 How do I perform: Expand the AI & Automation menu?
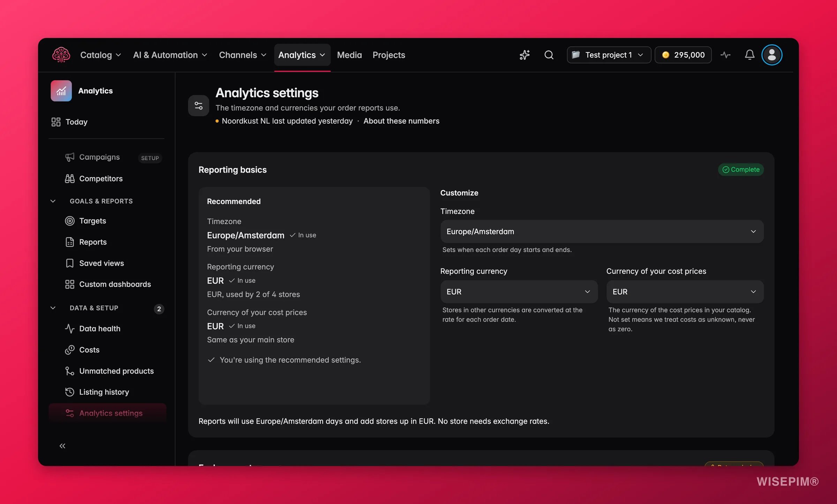[x=170, y=55]
